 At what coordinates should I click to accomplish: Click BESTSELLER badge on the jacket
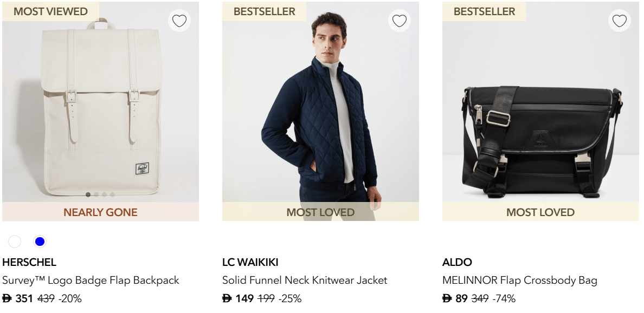click(264, 11)
